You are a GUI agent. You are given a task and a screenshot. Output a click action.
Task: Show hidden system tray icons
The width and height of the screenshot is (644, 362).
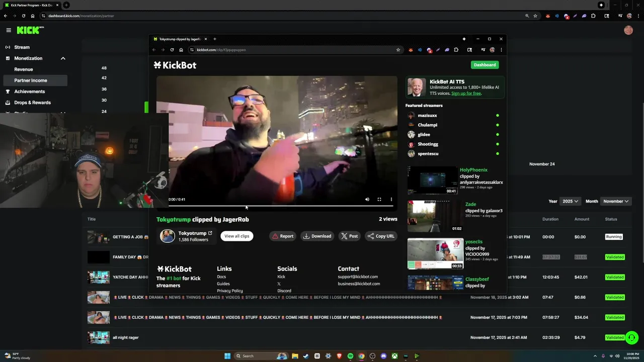(x=595, y=356)
